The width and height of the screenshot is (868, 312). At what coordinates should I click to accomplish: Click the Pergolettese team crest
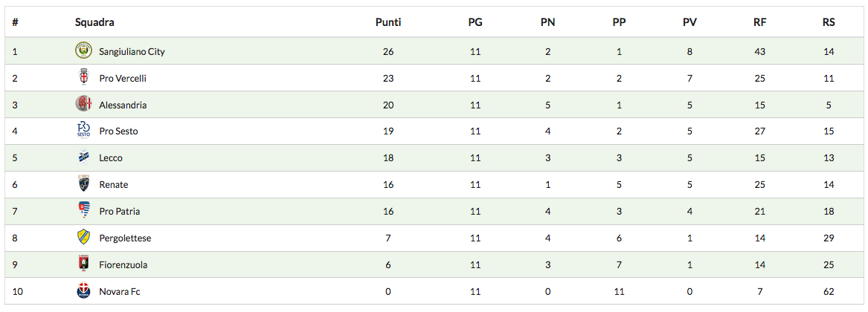click(83, 238)
